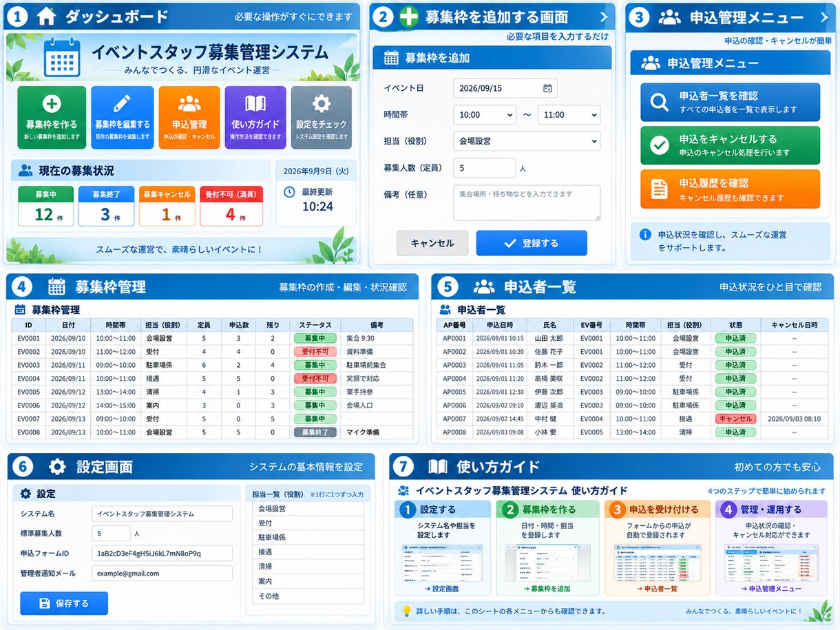Click the システム名 input field
The width and height of the screenshot is (840, 630).
[x=162, y=514]
